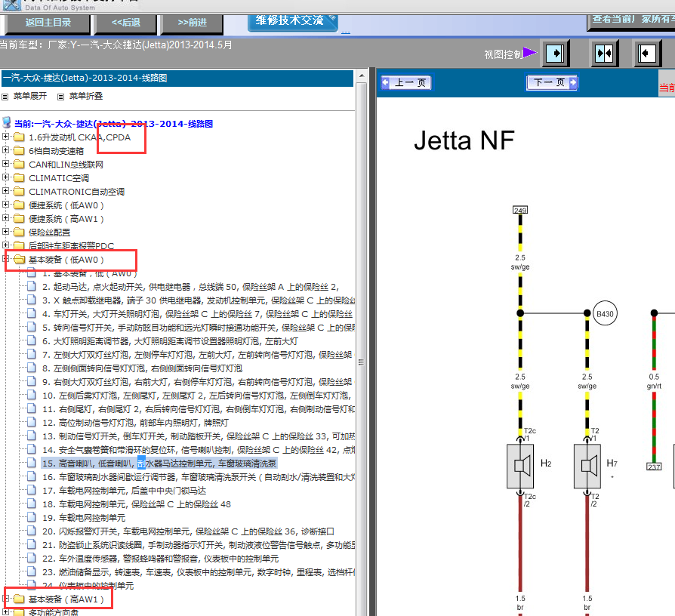Expand the CLIMATIC空调 node
Image resolution: width=675 pixels, height=616 pixels.
click(5, 177)
